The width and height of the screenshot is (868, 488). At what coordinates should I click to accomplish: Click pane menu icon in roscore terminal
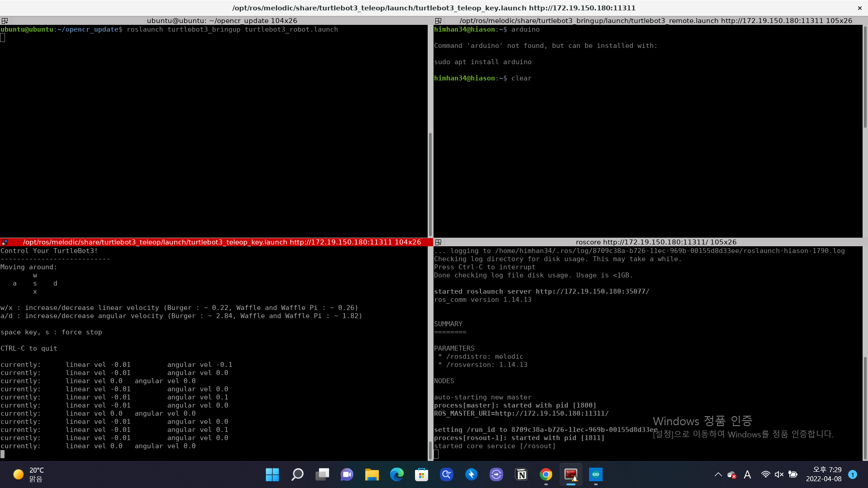coord(438,242)
